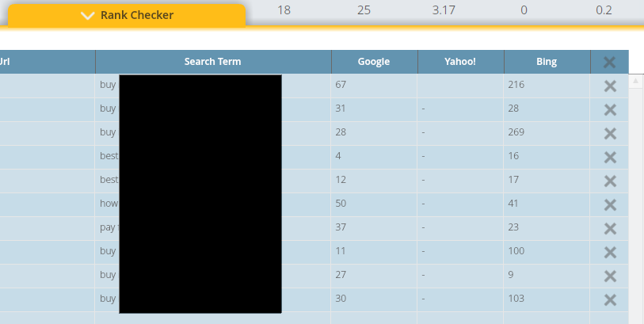The width and height of the screenshot is (644, 324).
Task: Select Bing rank value 9
Action: [510, 275]
